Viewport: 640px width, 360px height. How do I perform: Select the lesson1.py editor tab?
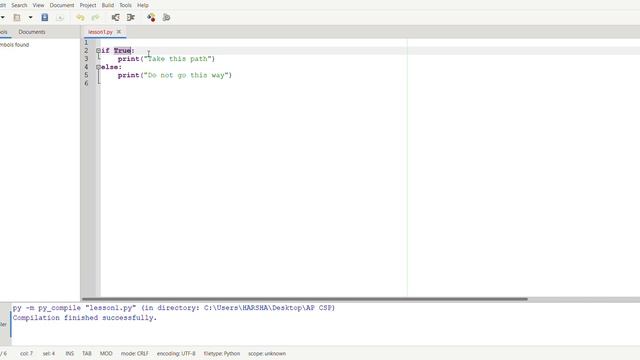100,32
